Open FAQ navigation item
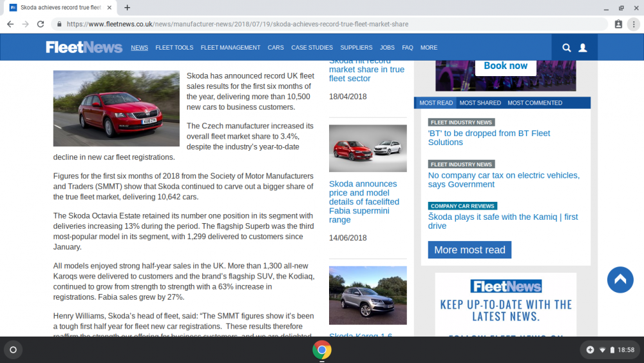This screenshot has width=644, height=363. click(x=408, y=48)
